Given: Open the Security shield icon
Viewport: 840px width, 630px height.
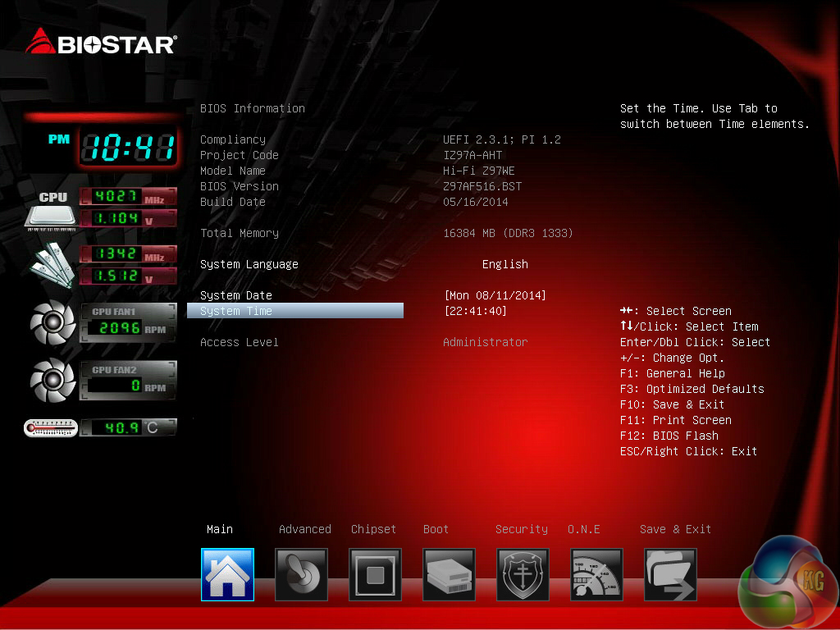Looking at the screenshot, I should coord(523,574).
